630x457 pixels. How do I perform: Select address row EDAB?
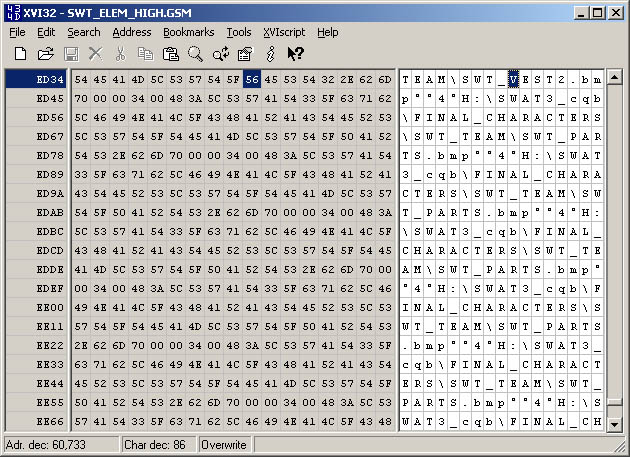tap(36, 212)
